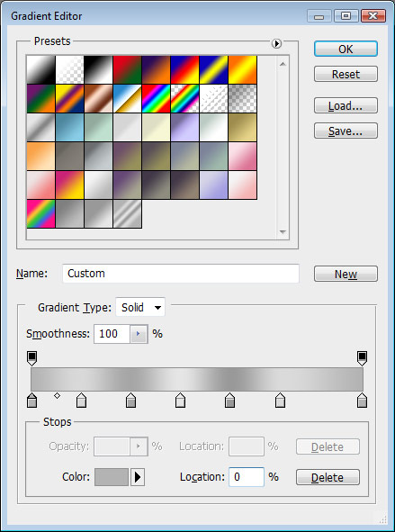The image size is (395, 532).
Task: Open the Color stop flyout arrow
Action: tap(138, 477)
